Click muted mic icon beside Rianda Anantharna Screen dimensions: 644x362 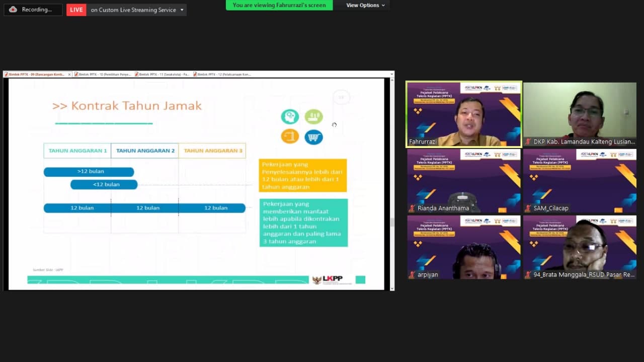tap(412, 208)
